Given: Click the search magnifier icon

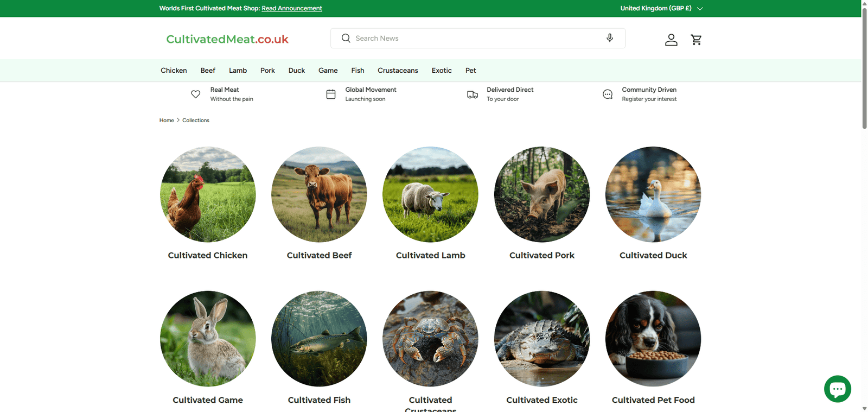Looking at the screenshot, I should click(346, 38).
